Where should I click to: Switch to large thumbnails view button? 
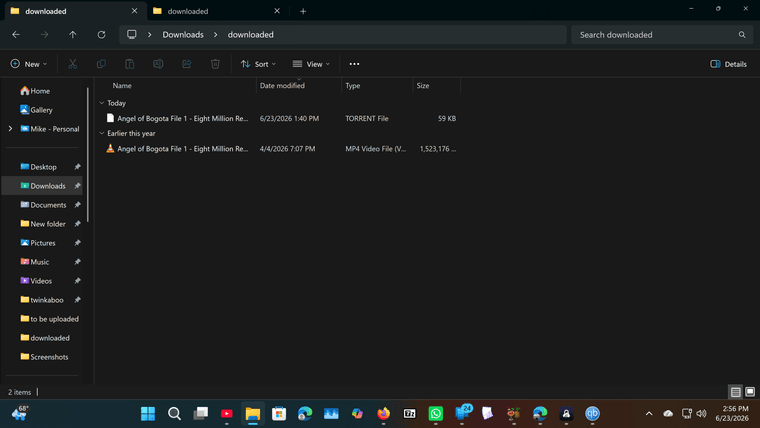[750, 392]
